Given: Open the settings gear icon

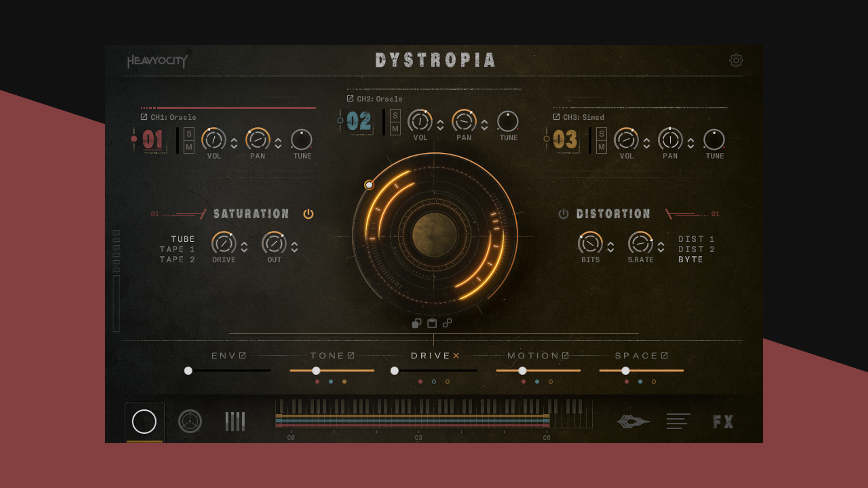Looking at the screenshot, I should click(x=736, y=61).
